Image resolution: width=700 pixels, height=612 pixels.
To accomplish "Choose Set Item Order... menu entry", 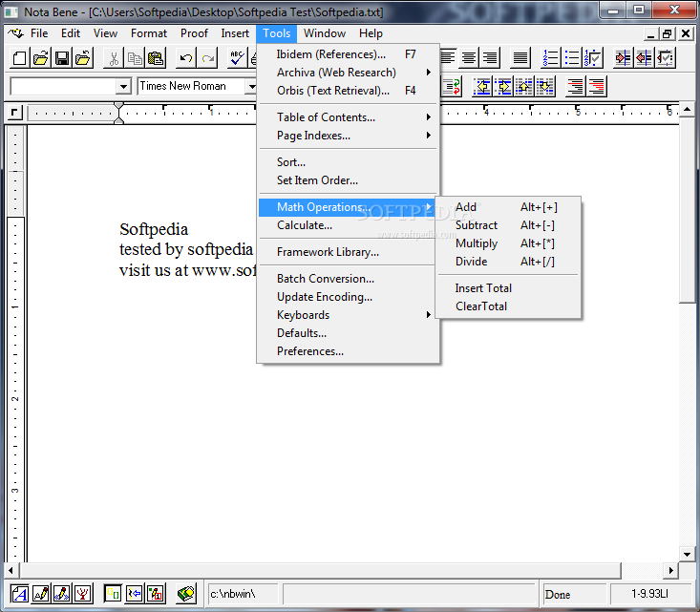I will pos(348,180).
